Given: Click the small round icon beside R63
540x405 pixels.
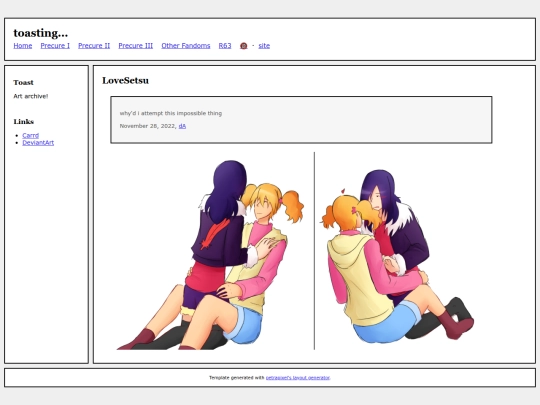Looking at the screenshot, I should pyautogui.click(x=243, y=46).
